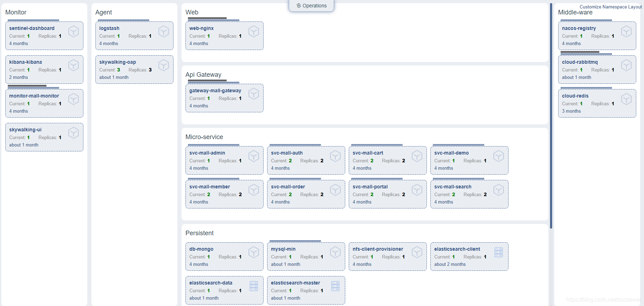Click the cloud-redis deployment cube icon
The image size is (644, 306).
point(626,99)
